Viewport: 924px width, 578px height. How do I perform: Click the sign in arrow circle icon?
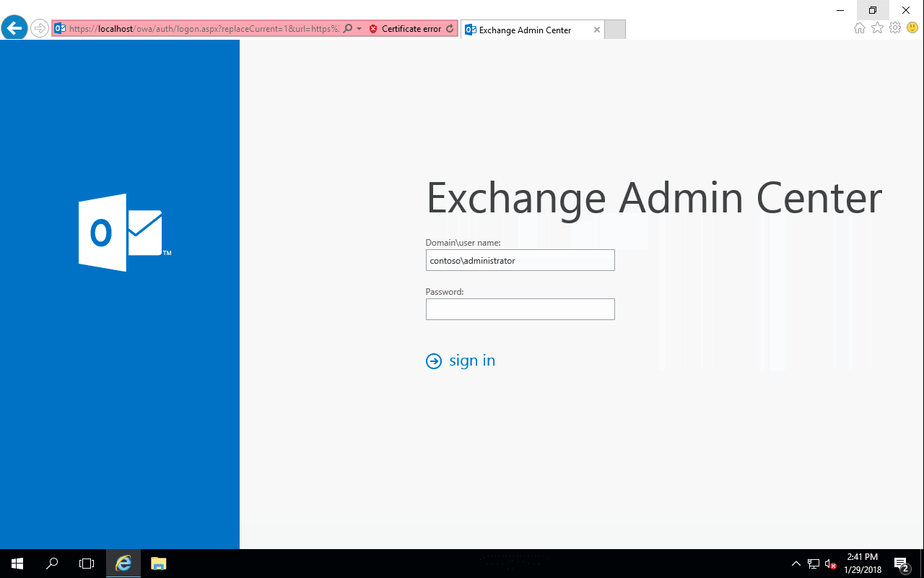point(434,361)
